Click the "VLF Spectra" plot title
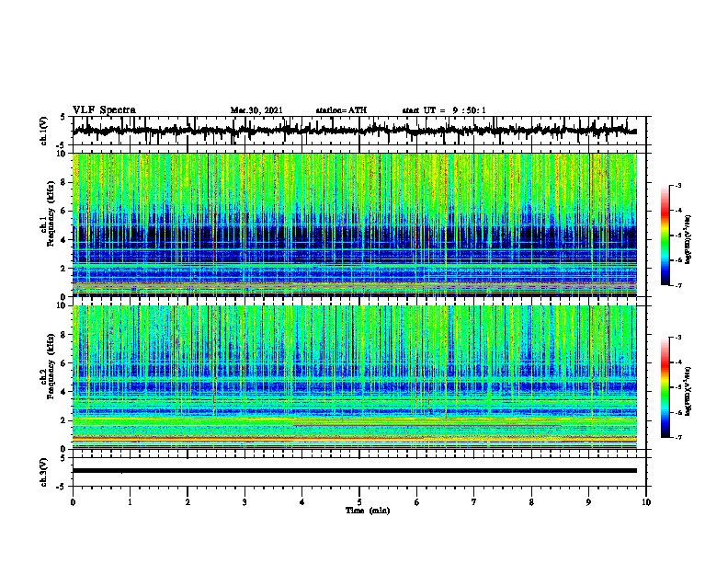 coord(104,110)
